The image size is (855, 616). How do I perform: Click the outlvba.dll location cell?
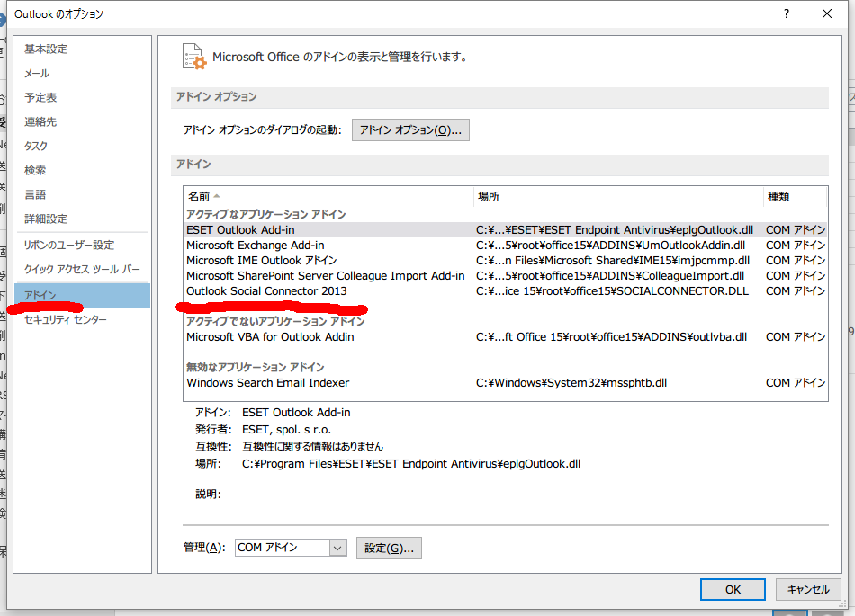pos(611,336)
